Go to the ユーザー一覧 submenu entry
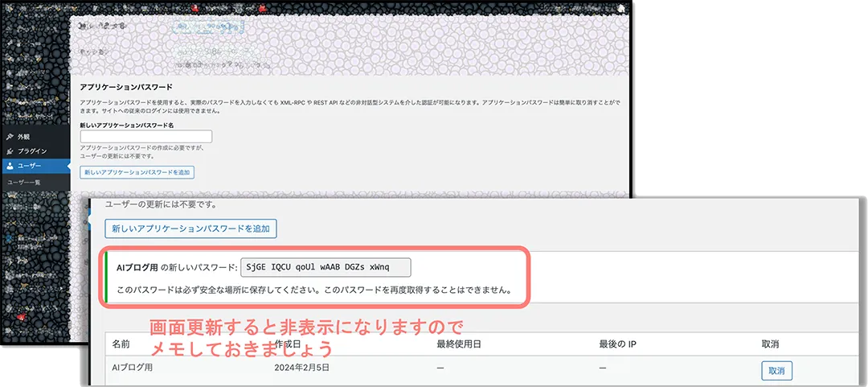This screenshot has width=868, height=387. [x=24, y=183]
